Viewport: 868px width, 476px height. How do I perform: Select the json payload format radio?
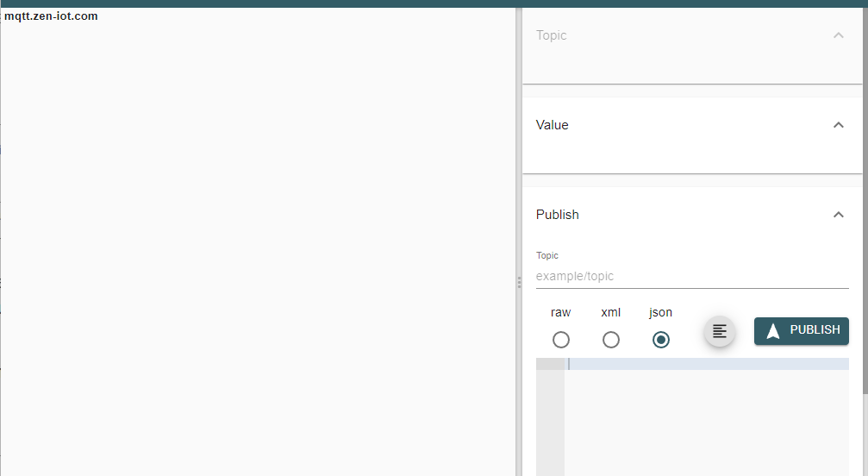click(661, 340)
